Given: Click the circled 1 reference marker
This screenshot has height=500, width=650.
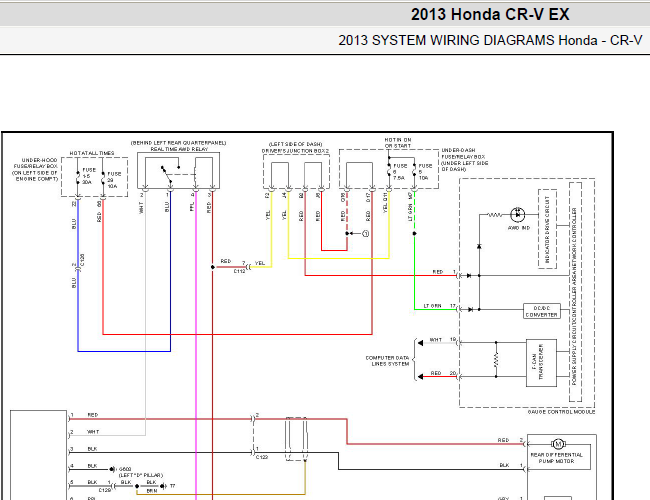Looking at the screenshot, I should coord(365,233).
